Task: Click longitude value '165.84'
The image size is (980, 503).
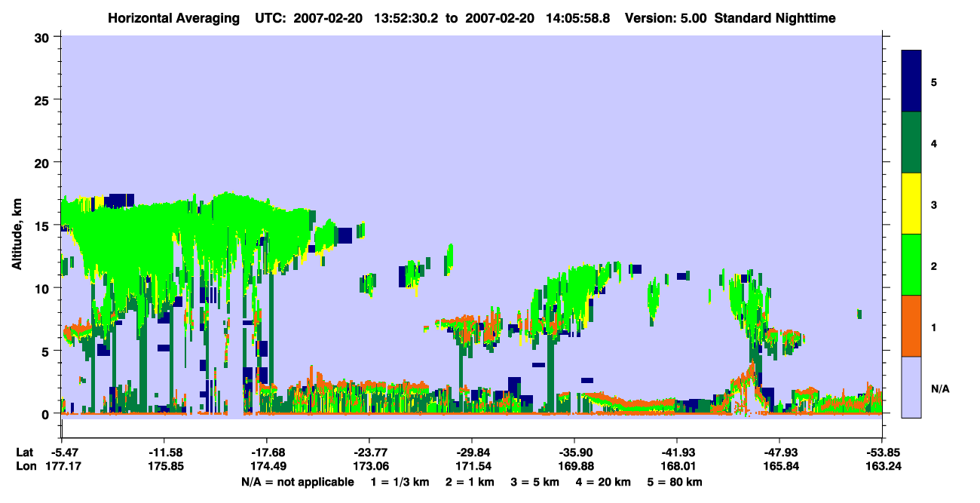Action: click(779, 466)
